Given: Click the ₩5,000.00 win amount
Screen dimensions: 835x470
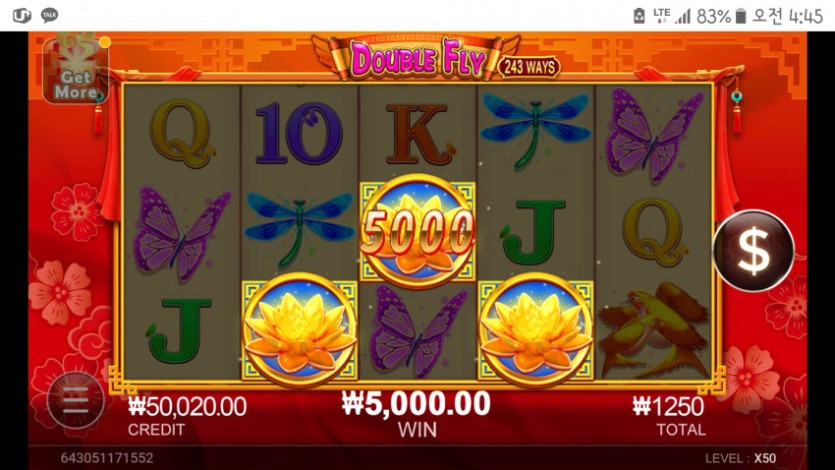Looking at the screenshot, I should click(x=416, y=403).
